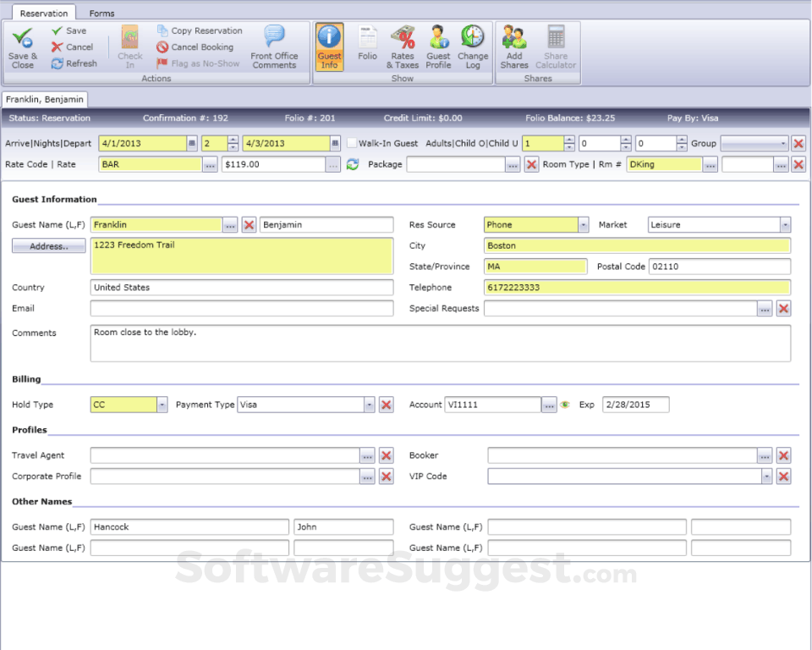812x650 pixels.
Task: Refresh the rate using green arrows icon
Action: [353, 165]
